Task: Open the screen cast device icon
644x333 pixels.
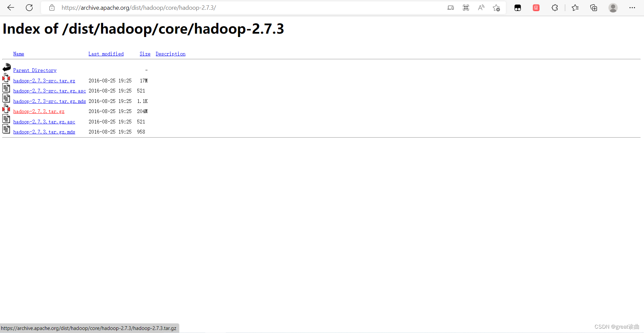Action: pos(451,8)
